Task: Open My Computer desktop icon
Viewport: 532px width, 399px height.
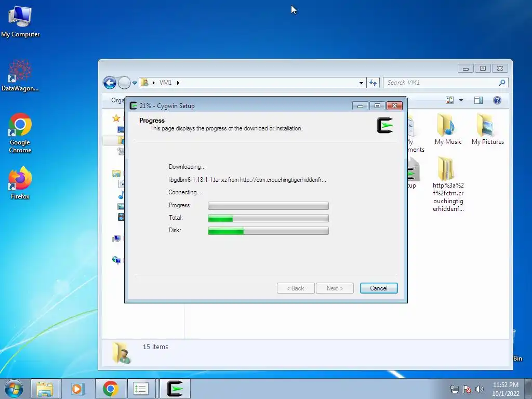Action: [x=20, y=22]
